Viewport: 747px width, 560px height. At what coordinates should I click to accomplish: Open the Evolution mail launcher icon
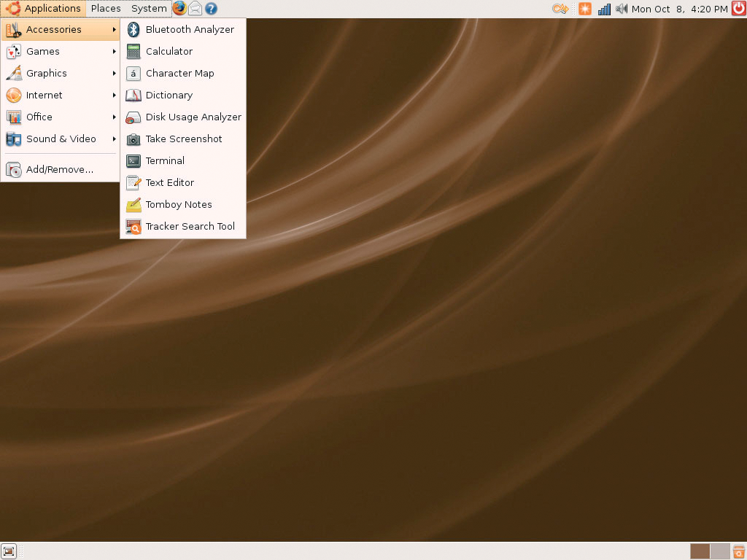196,8
